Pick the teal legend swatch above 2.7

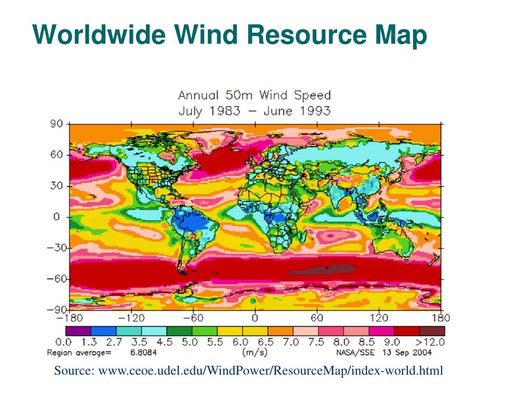pyautogui.click(x=129, y=331)
